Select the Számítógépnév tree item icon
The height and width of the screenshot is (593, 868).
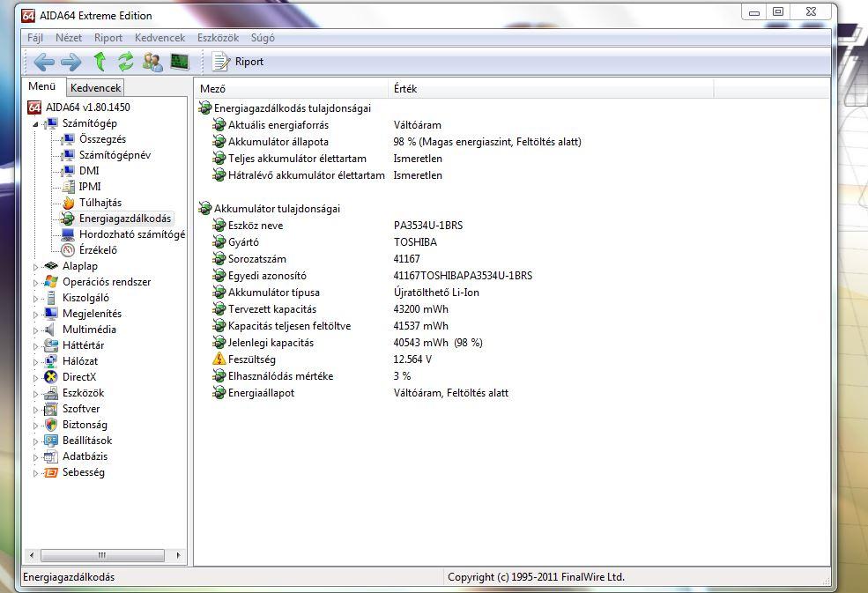[x=68, y=155]
